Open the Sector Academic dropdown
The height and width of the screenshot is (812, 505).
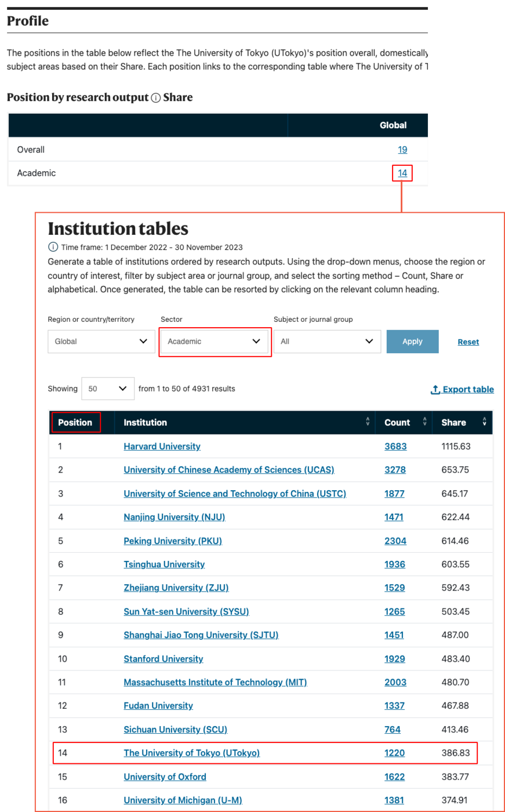click(214, 342)
